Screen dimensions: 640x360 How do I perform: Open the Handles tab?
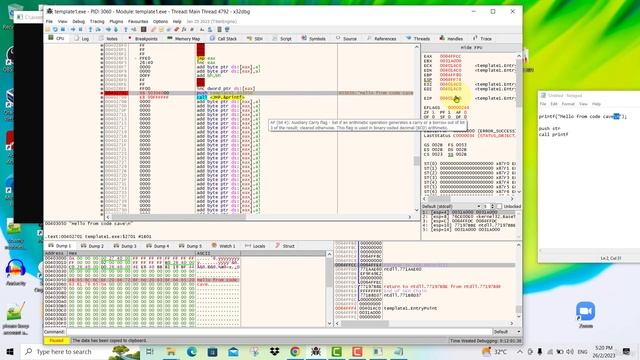[451, 38]
